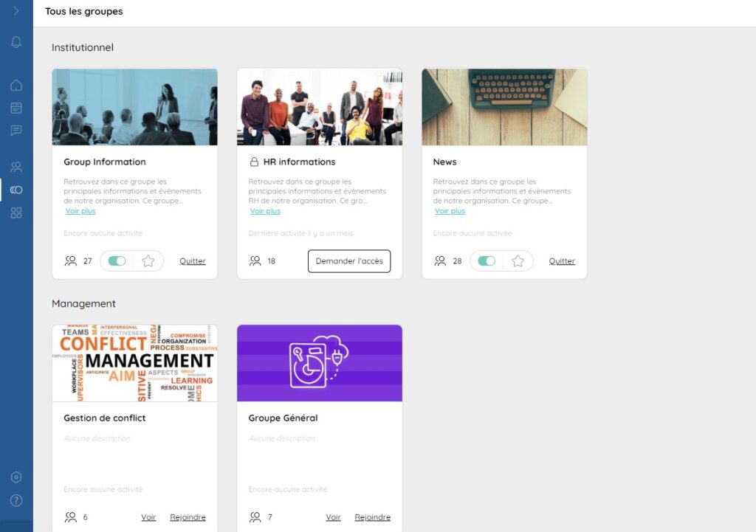
Task: Open the Conflict Management word cloud thumbnail
Action: (135, 363)
